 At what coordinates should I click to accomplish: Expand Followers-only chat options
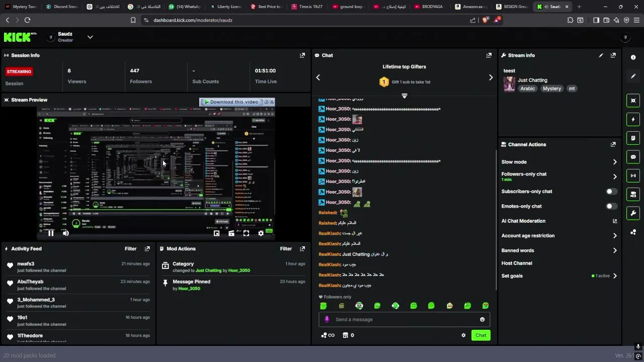[614, 176]
